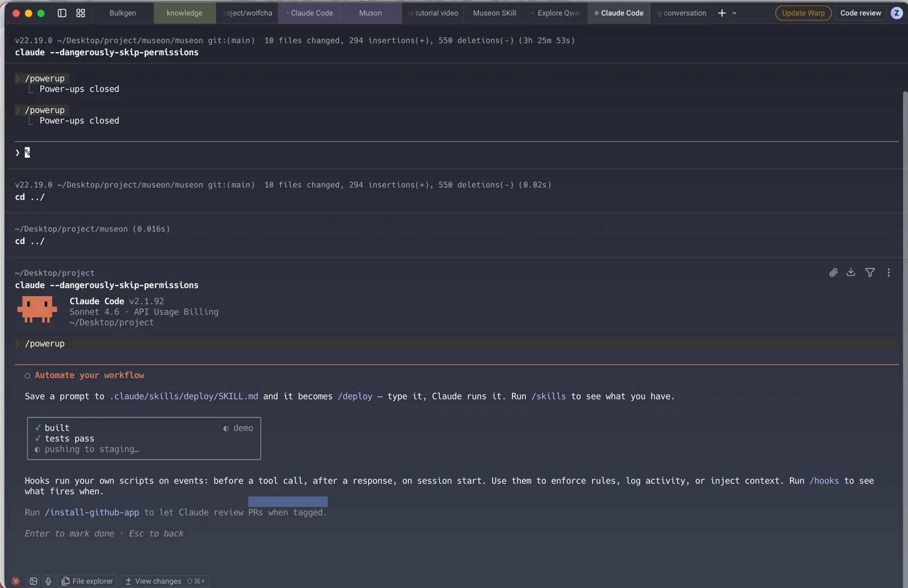Click the /skills command link

[548, 396]
